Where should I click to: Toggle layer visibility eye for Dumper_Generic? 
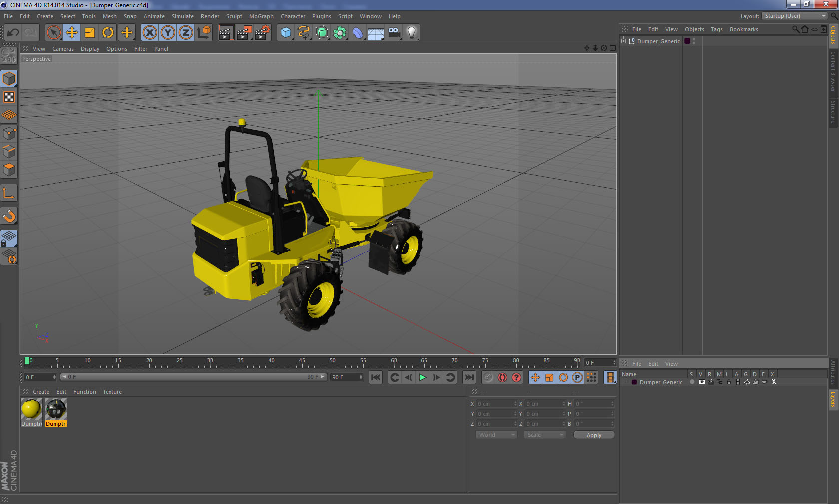[x=702, y=382]
